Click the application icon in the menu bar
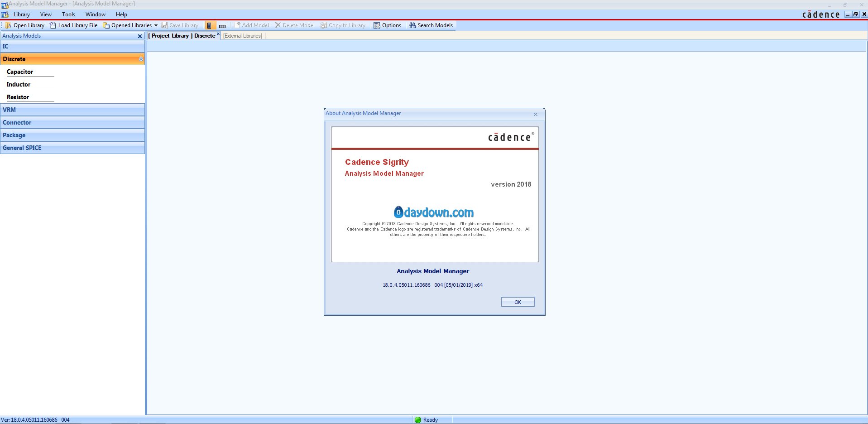The image size is (868, 424). pyautogui.click(x=5, y=14)
